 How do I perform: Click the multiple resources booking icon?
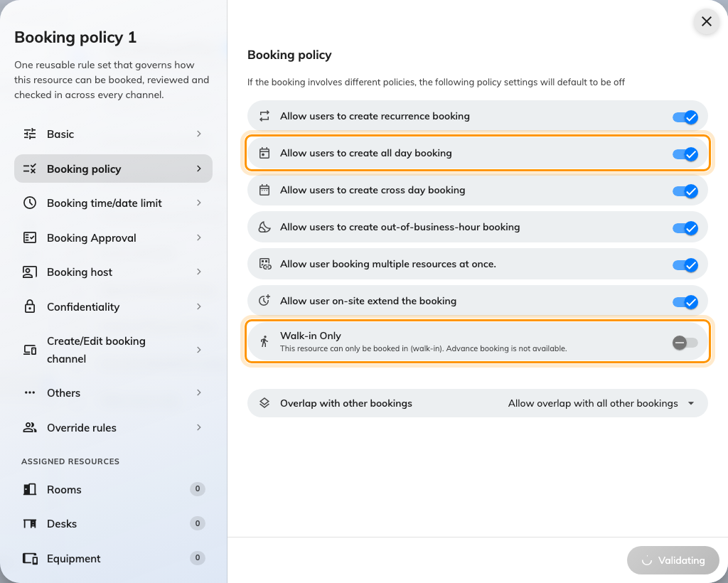(x=265, y=264)
